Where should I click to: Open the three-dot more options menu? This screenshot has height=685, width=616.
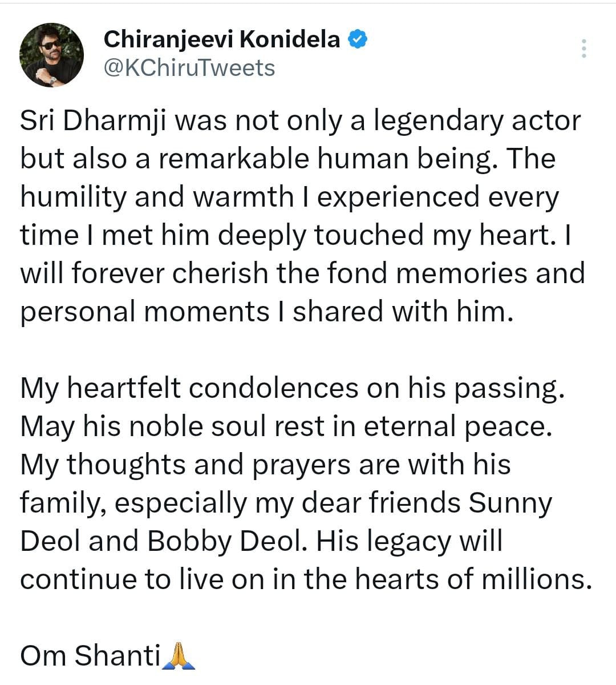pos(583,49)
